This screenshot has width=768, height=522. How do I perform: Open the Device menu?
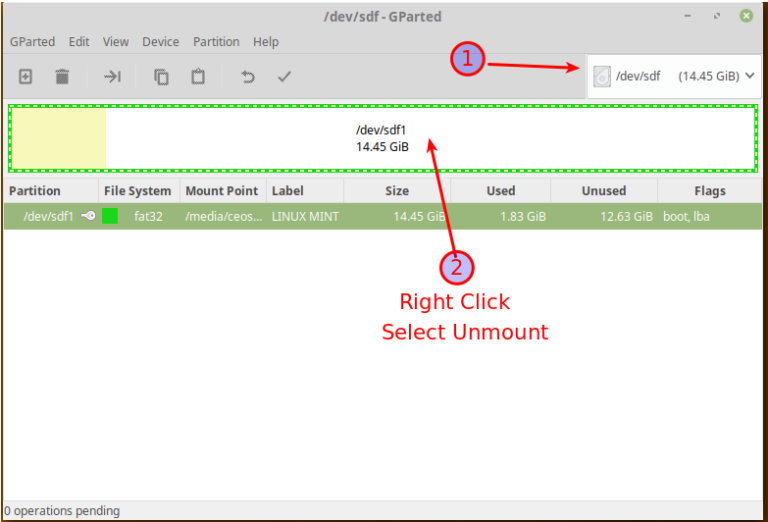161,42
